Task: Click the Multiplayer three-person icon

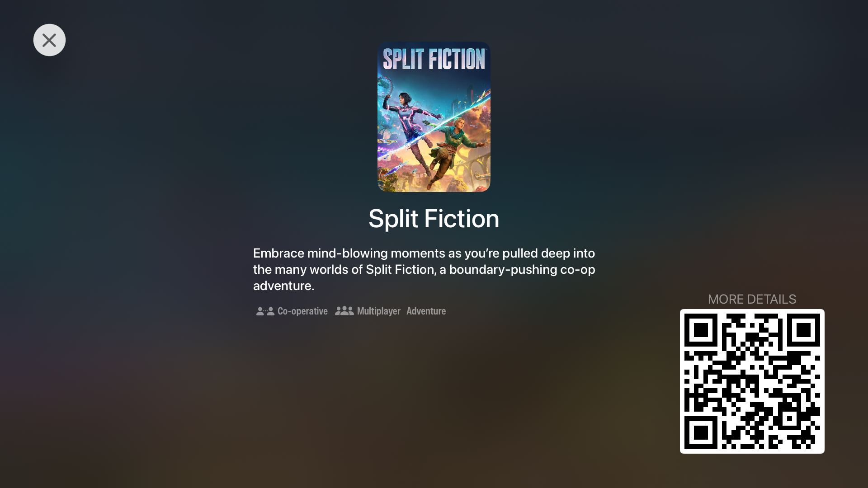Action: click(344, 311)
